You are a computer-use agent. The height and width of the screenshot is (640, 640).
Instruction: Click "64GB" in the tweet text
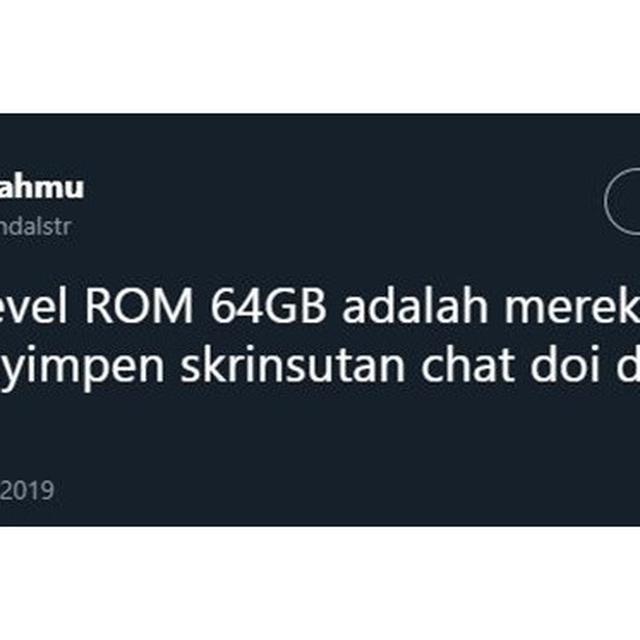pos(268,306)
